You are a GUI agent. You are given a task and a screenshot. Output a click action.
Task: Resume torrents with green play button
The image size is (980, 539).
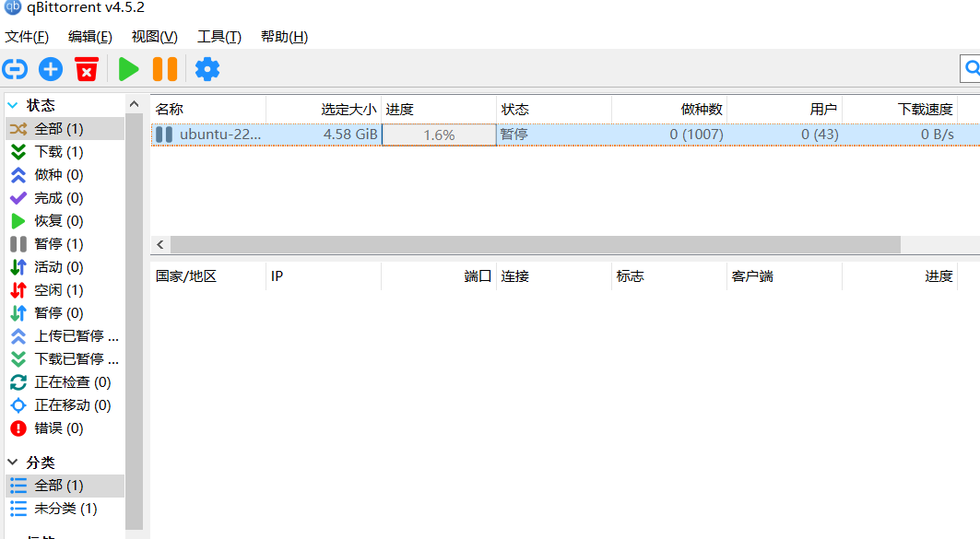[x=128, y=69]
